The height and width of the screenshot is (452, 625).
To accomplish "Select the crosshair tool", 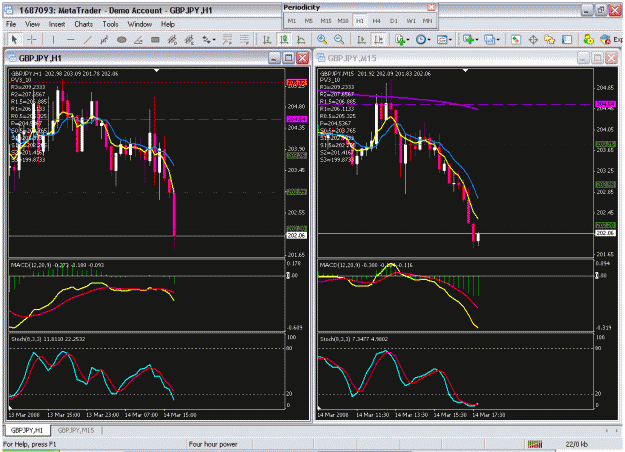I will point(31,39).
